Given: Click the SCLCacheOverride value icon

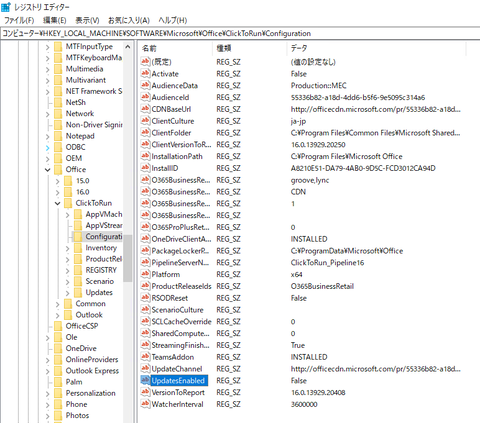Looking at the screenshot, I should (x=145, y=321).
